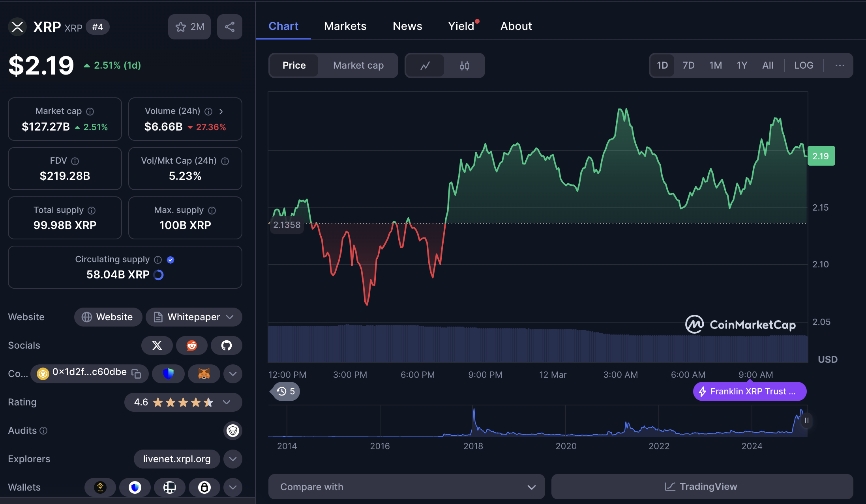Click the history events badge showing 5
866x504 pixels.
pyautogui.click(x=286, y=391)
